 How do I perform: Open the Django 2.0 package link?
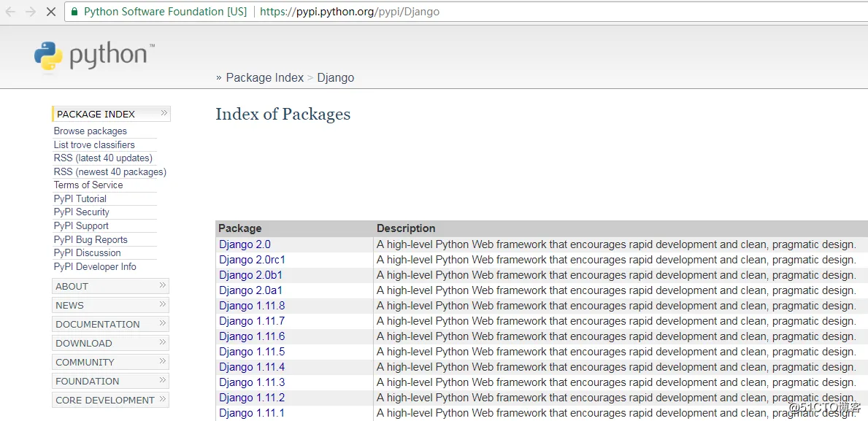(x=245, y=244)
